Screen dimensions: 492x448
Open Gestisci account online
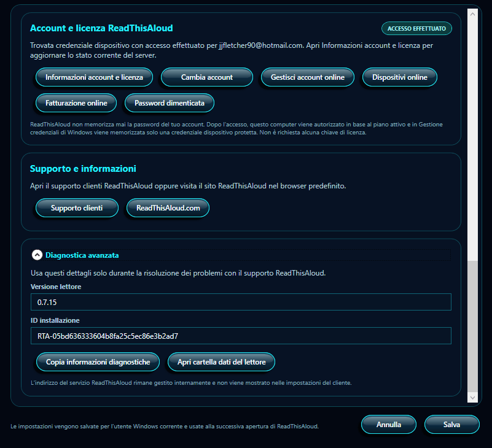click(x=308, y=77)
